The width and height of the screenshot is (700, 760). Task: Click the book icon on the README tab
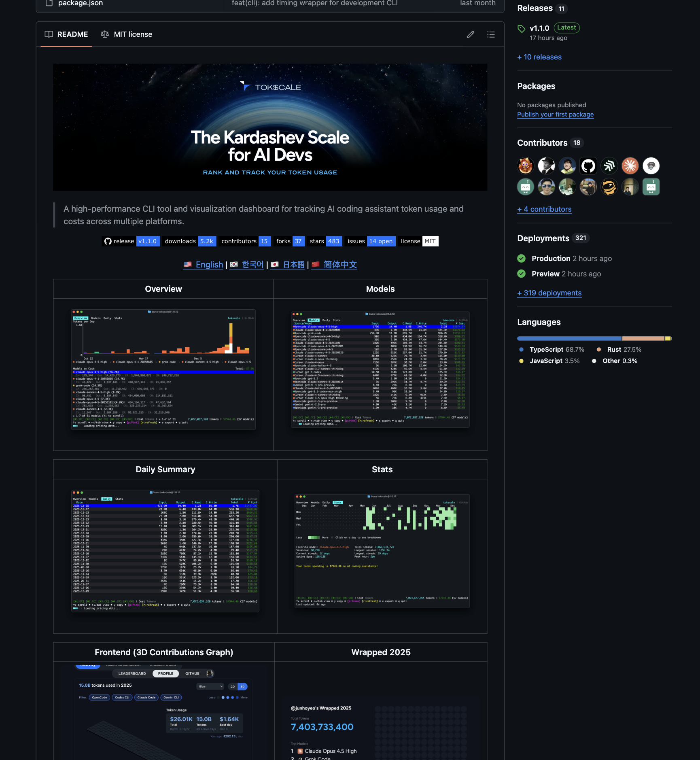[x=49, y=34]
